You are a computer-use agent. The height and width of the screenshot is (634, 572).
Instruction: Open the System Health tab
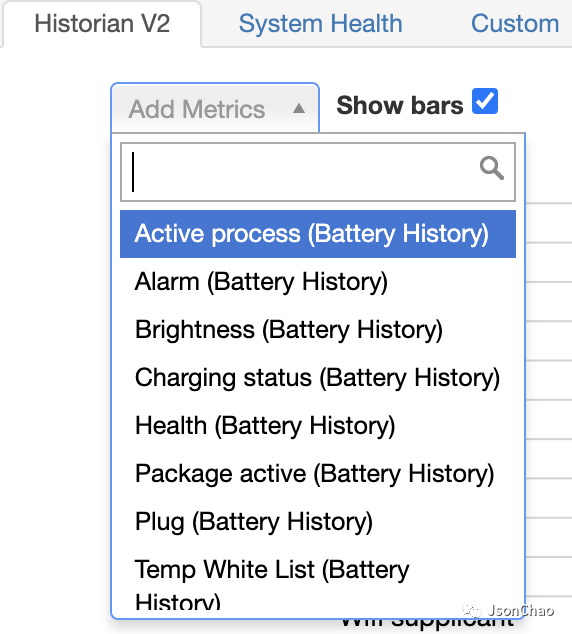(321, 23)
